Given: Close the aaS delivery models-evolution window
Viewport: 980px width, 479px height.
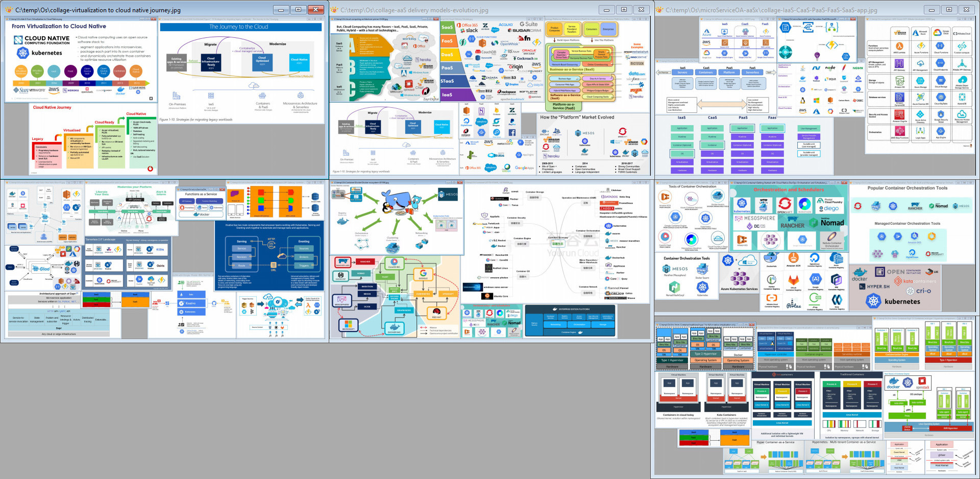Looking at the screenshot, I should (x=641, y=10).
